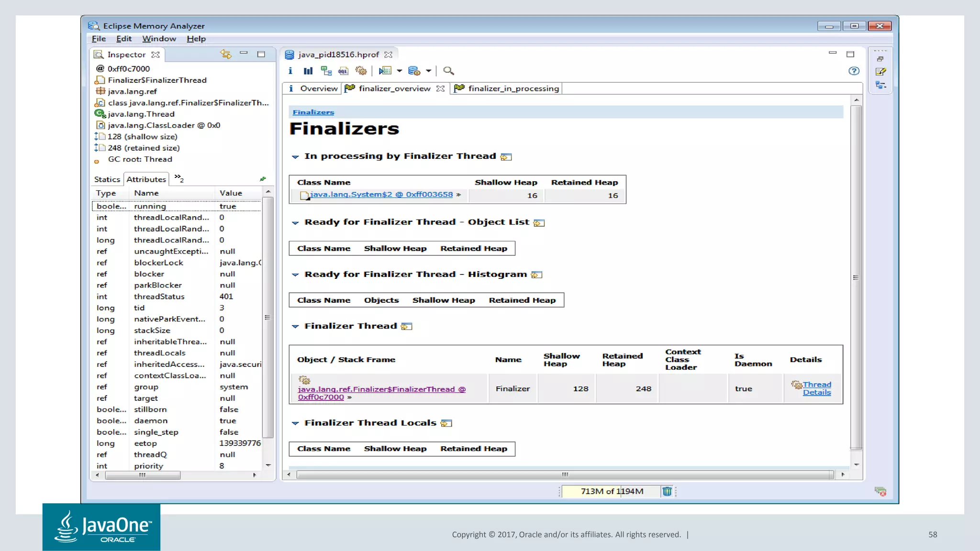Click the help question mark icon
The height and width of the screenshot is (551, 980).
pos(854,71)
